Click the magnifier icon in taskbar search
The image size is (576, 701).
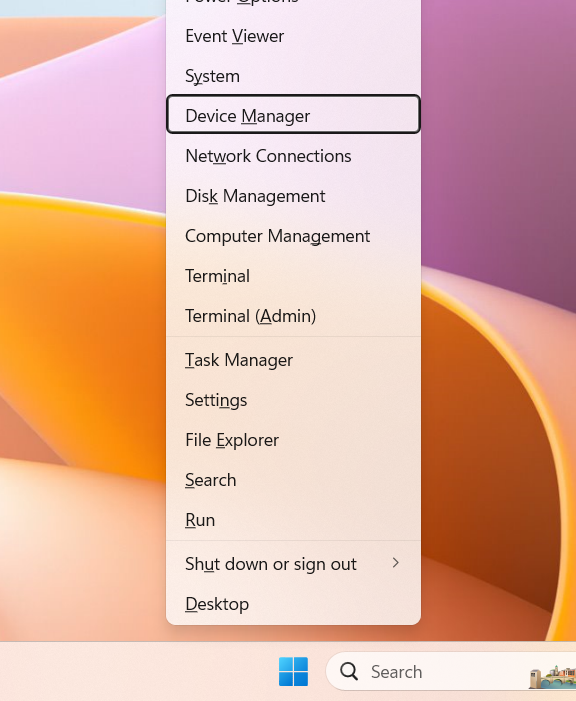tap(349, 671)
